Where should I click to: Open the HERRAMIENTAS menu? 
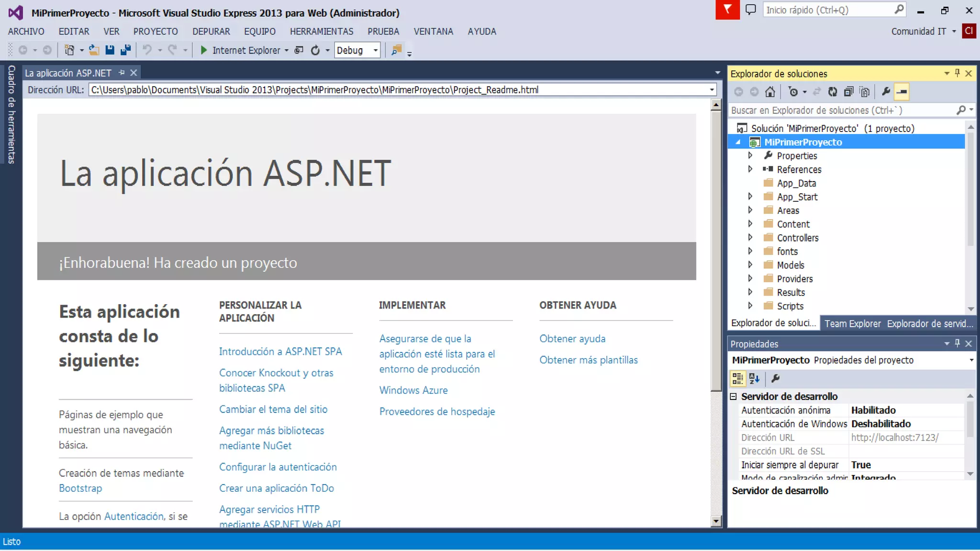coord(321,32)
